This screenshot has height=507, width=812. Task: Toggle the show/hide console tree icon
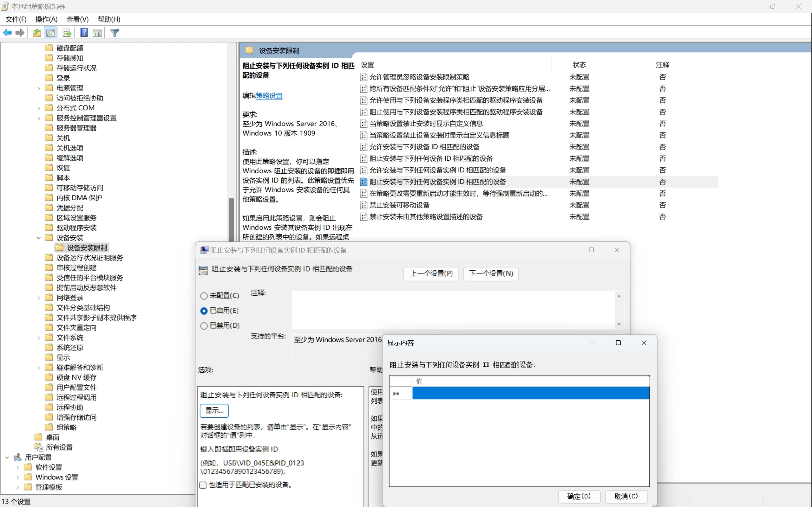(51, 33)
